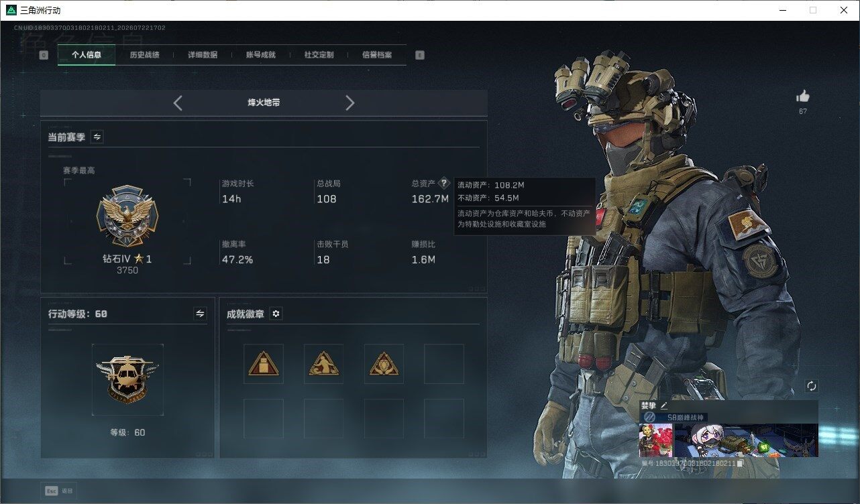Select the first achievement badge with bottle
The width and height of the screenshot is (860, 504).
tap(264, 364)
